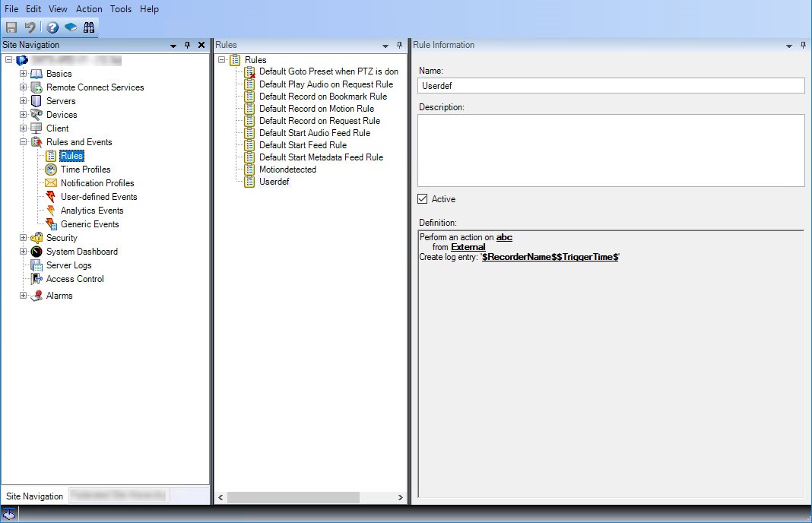Click the External link in the rule definition
This screenshot has width=812, height=523.
468,246
